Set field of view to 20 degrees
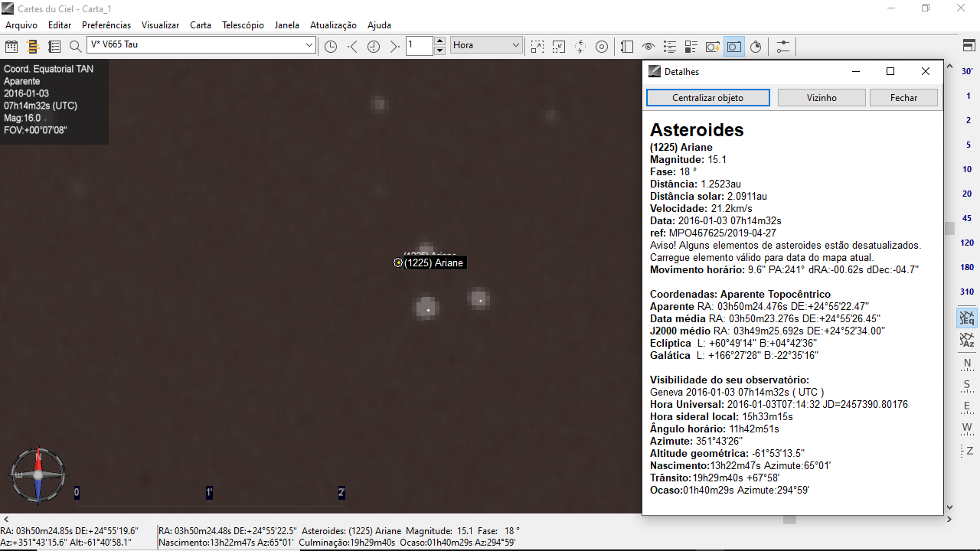980x551 pixels. 968,194
